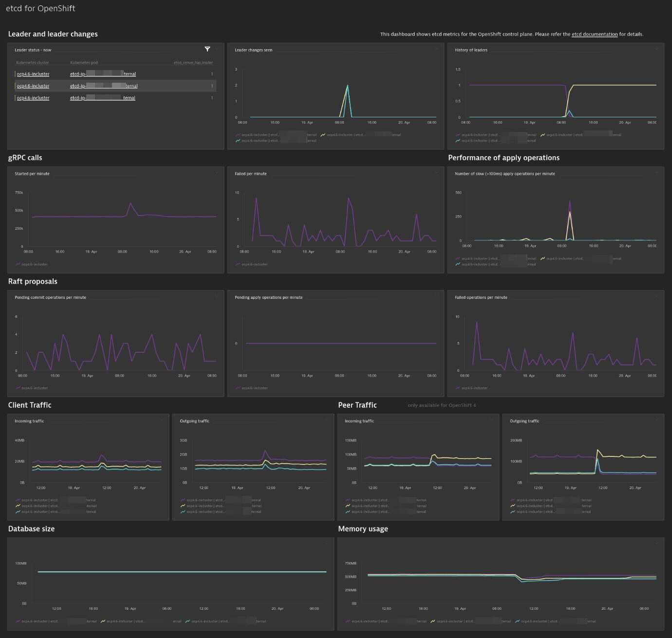Select the slow apply operations tile title
Image resolution: width=672 pixels, height=638 pixels.
point(505,174)
